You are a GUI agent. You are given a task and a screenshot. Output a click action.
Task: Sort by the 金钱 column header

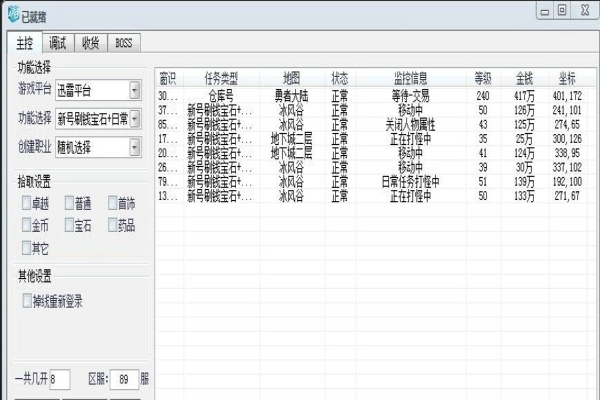[525, 78]
